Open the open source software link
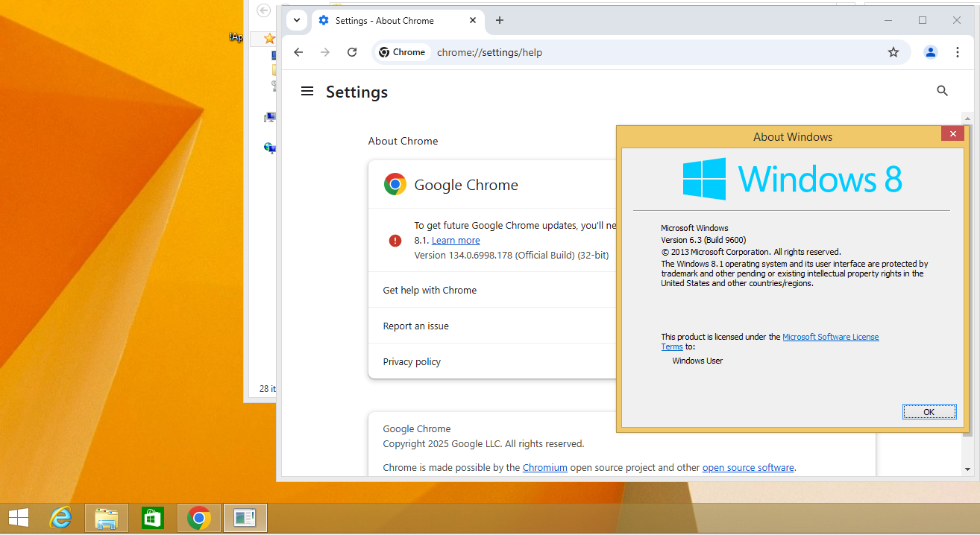Viewport: 980px width, 535px height. (748, 468)
